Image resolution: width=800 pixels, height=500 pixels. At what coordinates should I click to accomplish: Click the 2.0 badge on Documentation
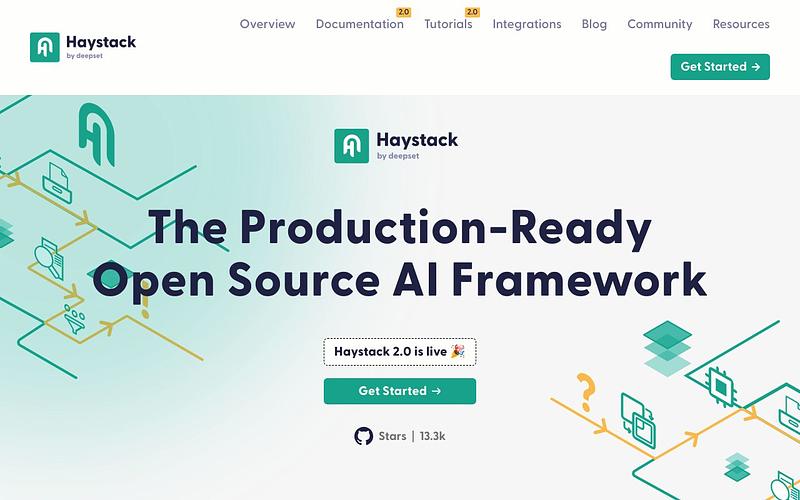(404, 12)
